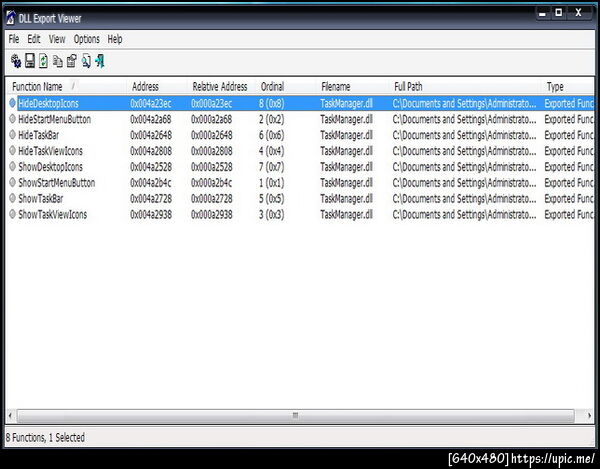Click the Save floppy disk toolbar icon

coord(30,61)
